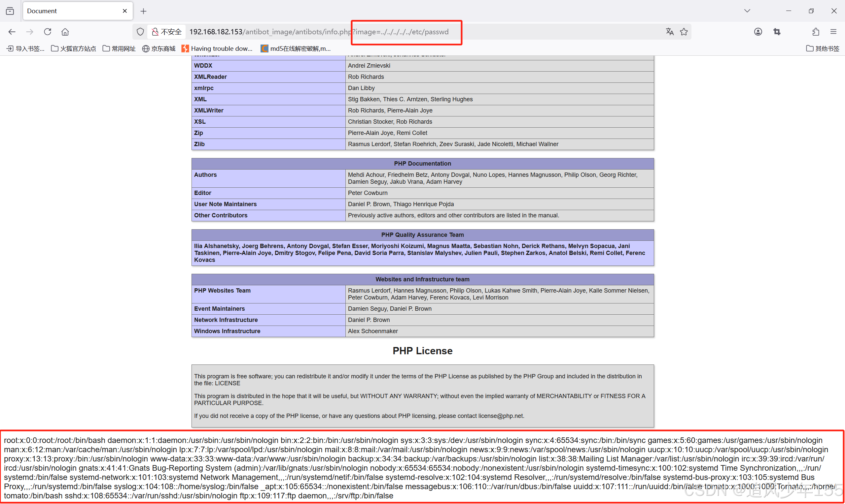Click the translate page icon
845x504 pixels.
pyautogui.click(x=669, y=32)
